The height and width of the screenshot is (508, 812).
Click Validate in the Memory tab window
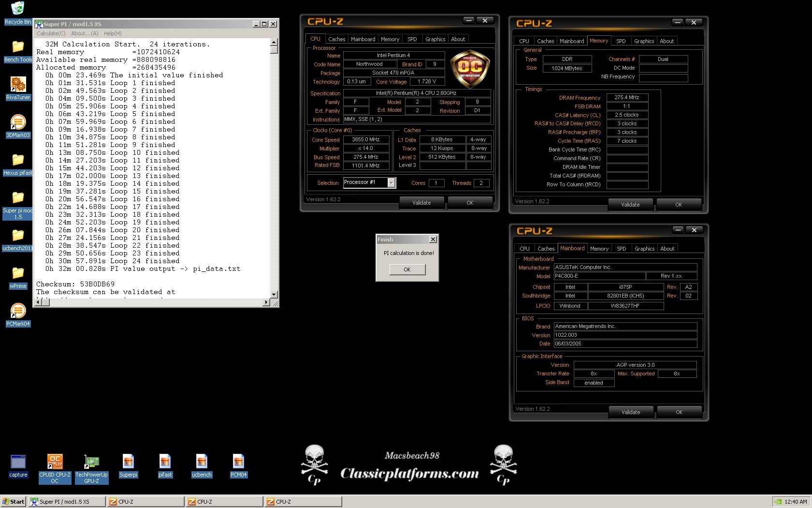pyautogui.click(x=630, y=205)
